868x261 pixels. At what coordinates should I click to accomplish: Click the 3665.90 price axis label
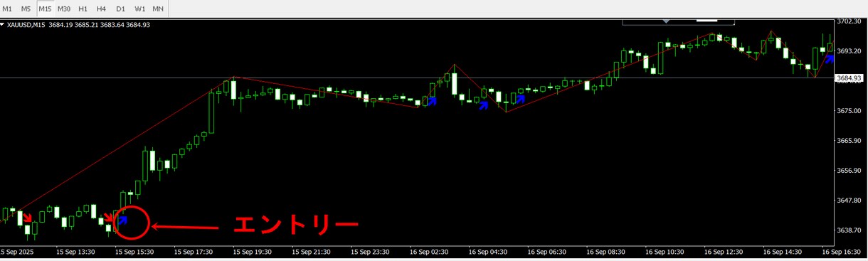850,141
